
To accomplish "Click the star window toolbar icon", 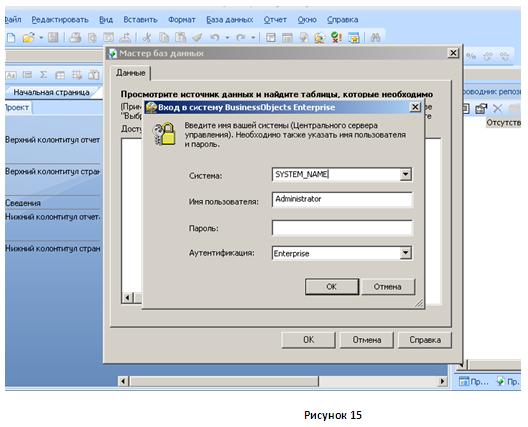I will [x=354, y=37].
